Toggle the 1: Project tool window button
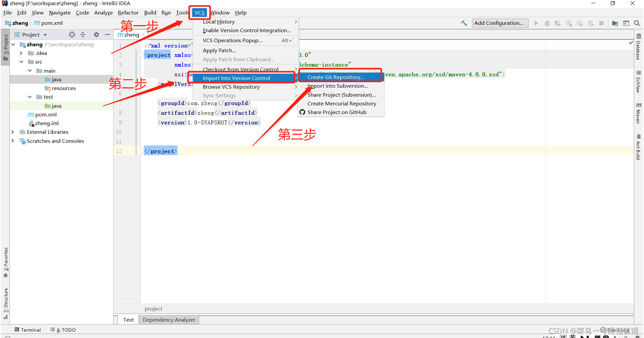Viewport: 644px width, 338px height. [6, 48]
